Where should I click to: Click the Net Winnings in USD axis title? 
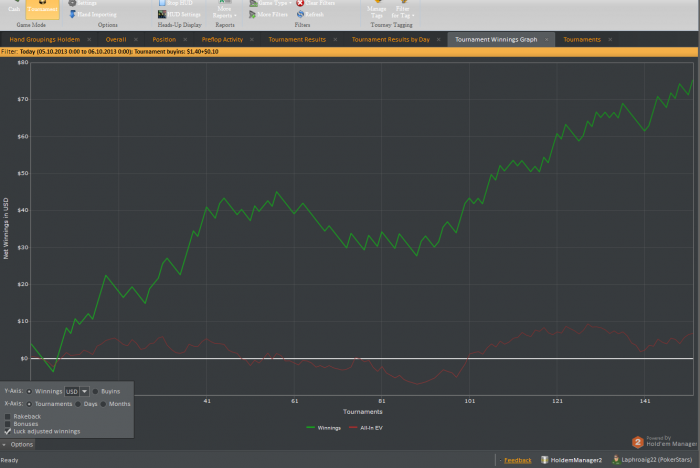6,228
